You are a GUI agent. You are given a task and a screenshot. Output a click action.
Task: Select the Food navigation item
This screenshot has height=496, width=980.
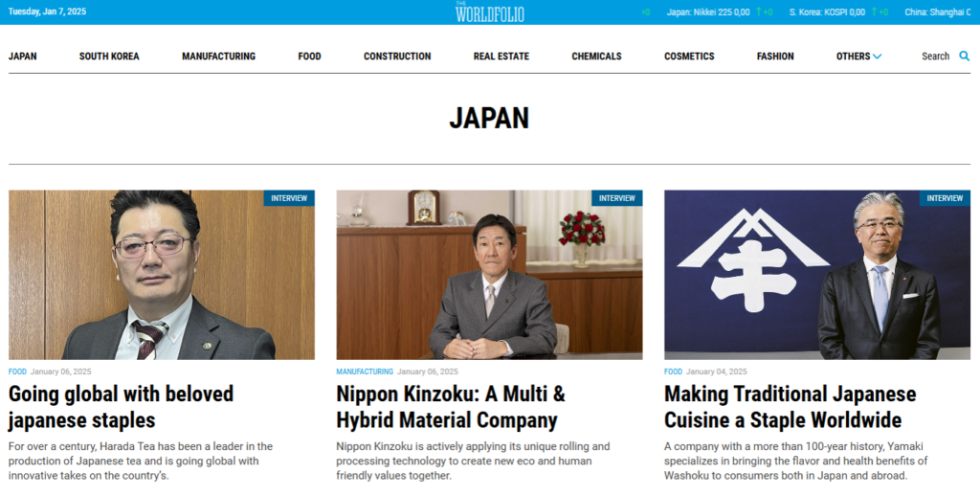309,56
